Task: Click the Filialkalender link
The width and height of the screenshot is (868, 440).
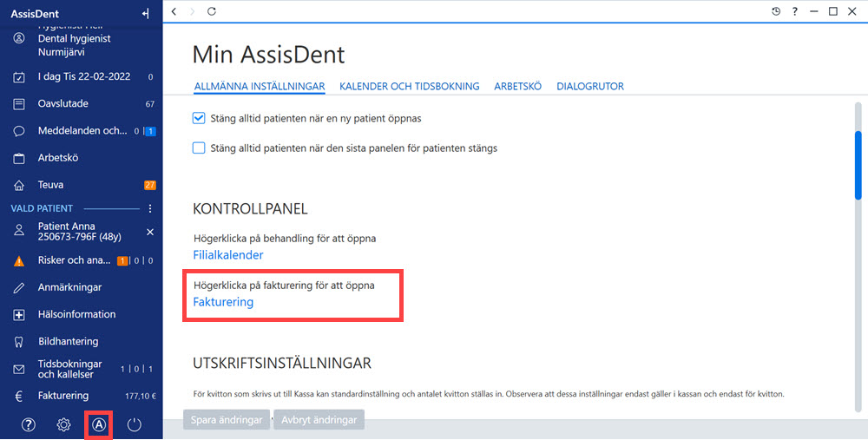Action: click(228, 255)
